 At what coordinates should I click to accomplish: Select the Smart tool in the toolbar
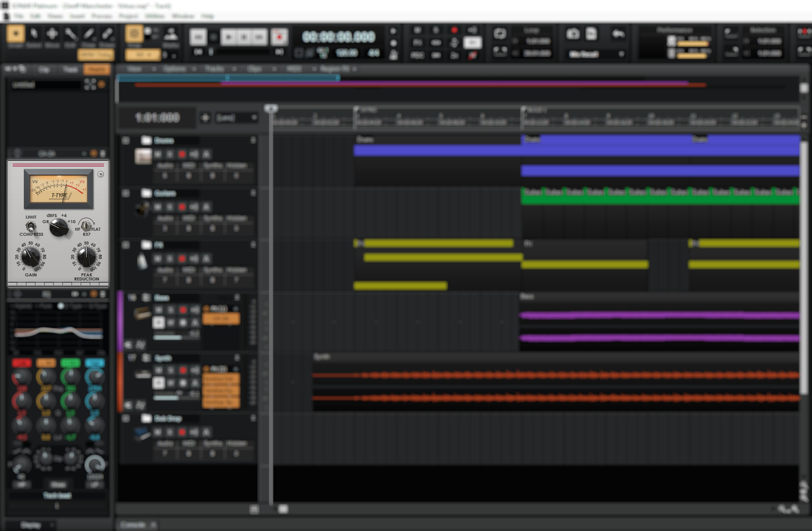coord(16,33)
